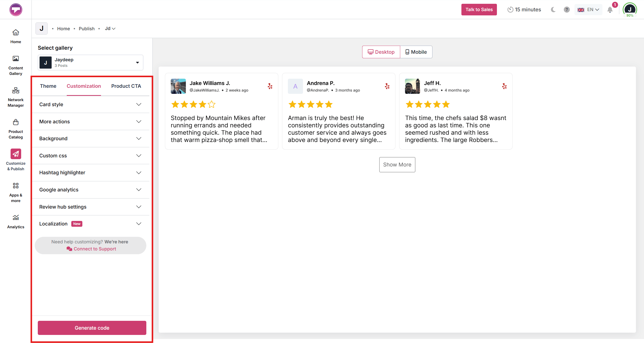Go to Home in the breadcrumb
This screenshot has width=644, height=343.
pyautogui.click(x=63, y=28)
